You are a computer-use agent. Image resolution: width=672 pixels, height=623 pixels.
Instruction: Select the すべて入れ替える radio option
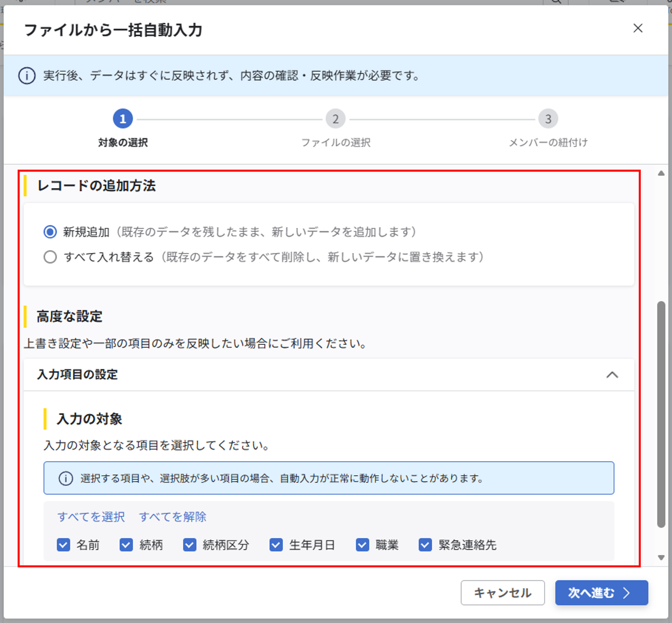(x=50, y=257)
